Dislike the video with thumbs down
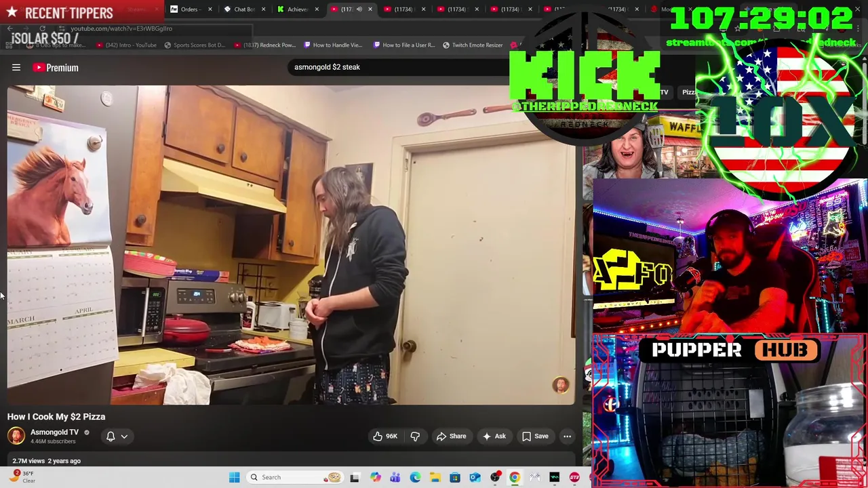Image resolution: width=868 pixels, height=488 pixels. [415, 436]
